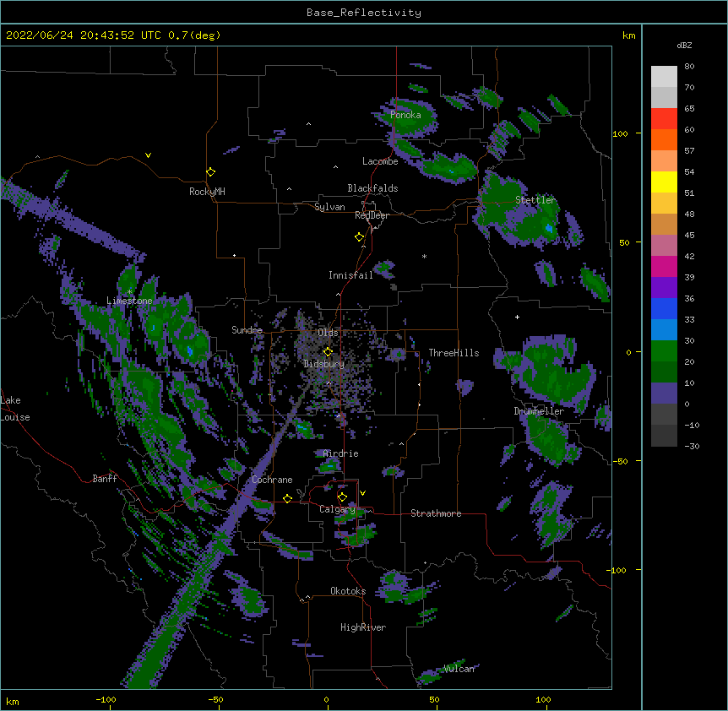The width and height of the screenshot is (728, 711).
Task: Click the Airdrie city label
Action: tap(341, 453)
